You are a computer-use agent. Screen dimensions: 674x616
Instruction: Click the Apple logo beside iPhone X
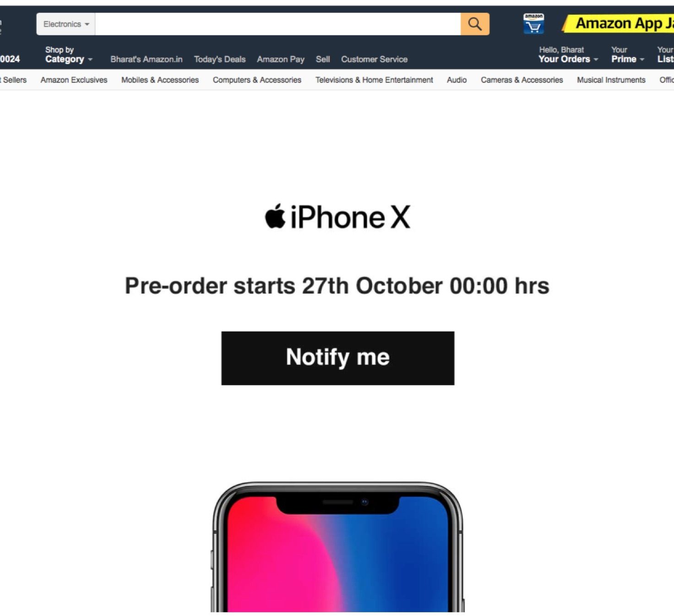click(x=275, y=216)
